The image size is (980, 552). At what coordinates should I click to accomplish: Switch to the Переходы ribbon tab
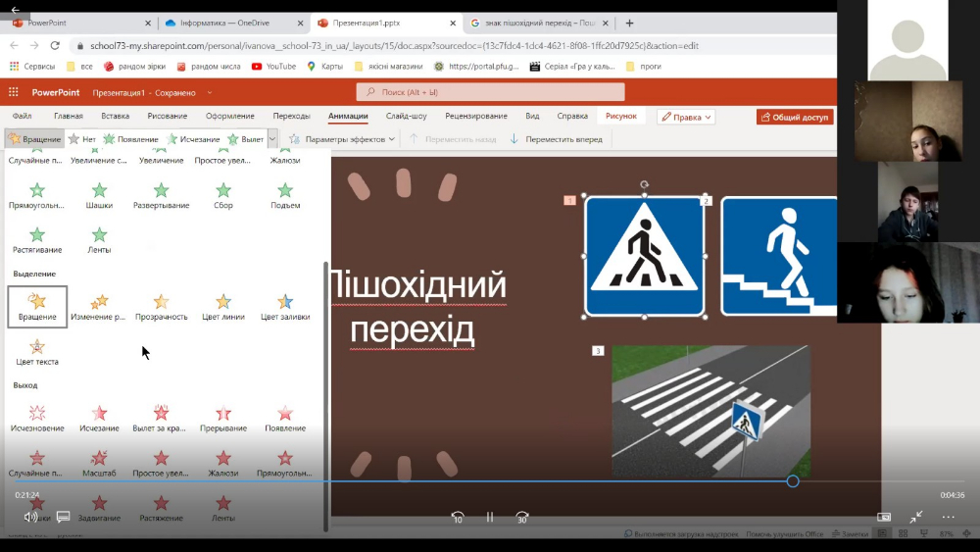pos(291,116)
